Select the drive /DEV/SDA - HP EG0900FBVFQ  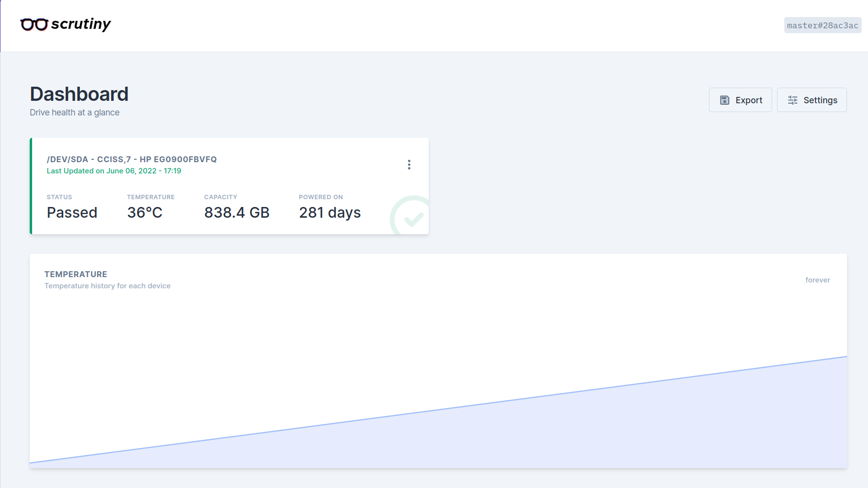[x=132, y=159]
